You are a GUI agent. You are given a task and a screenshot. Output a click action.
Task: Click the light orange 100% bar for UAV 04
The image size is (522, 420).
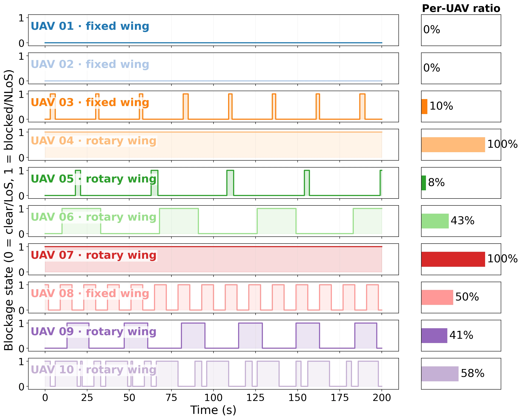[453, 145]
